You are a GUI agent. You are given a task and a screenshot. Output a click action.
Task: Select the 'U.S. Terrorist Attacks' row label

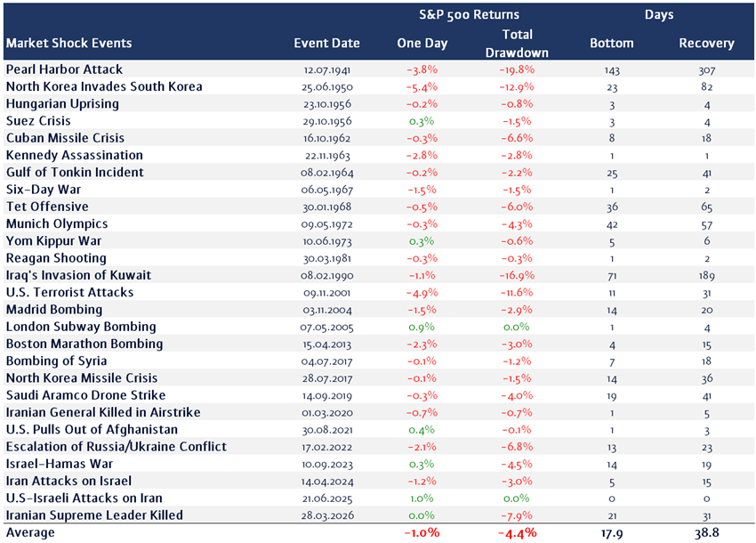69,293
